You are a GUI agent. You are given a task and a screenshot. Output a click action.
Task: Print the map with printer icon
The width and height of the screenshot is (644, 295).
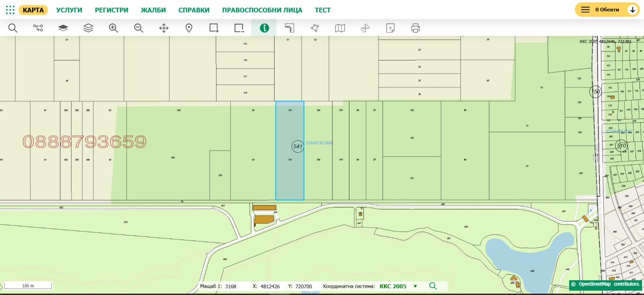tap(415, 28)
